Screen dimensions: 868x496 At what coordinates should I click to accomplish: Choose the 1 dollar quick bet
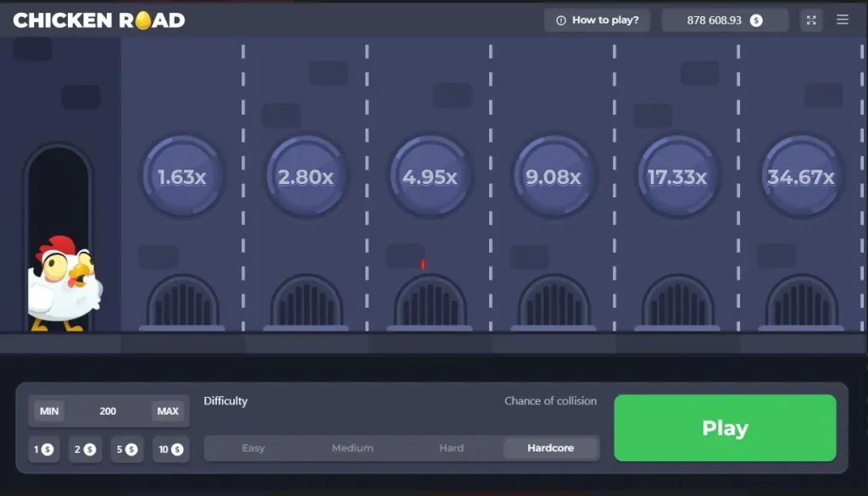[44, 449]
